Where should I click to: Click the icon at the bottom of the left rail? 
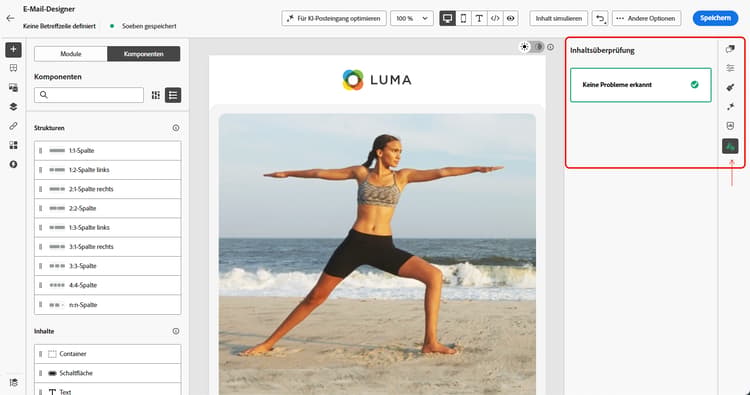(13, 382)
